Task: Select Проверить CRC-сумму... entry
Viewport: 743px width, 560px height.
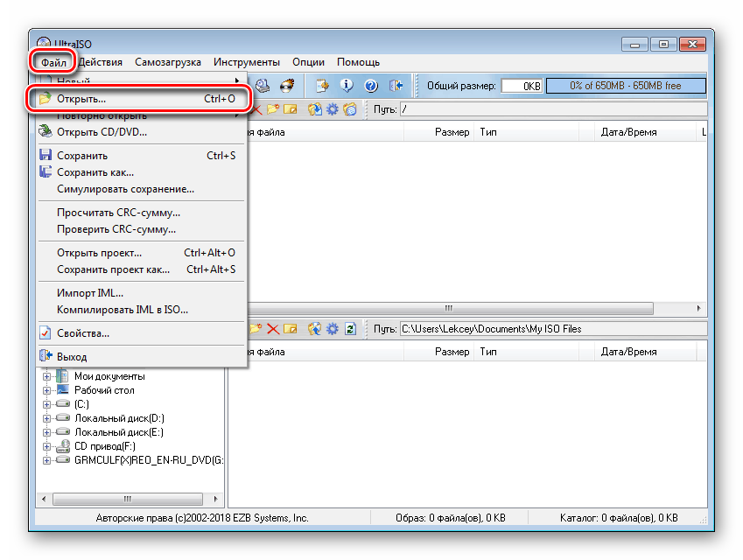Action: click(x=141, y=229)
